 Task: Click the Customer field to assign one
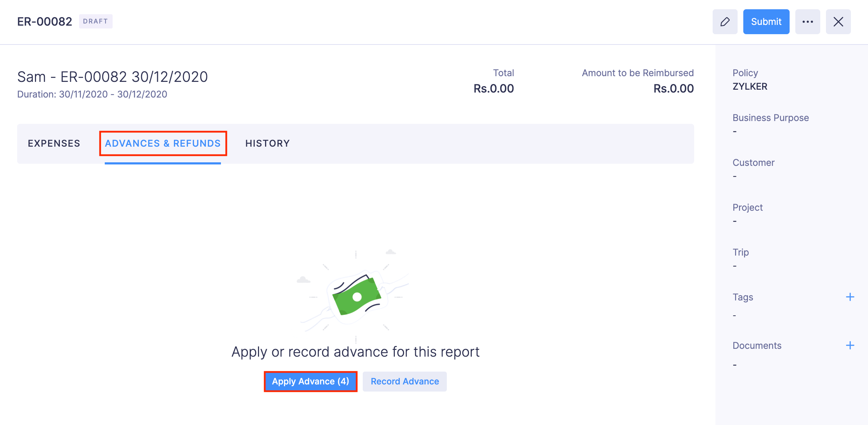[x=753, y=163]
